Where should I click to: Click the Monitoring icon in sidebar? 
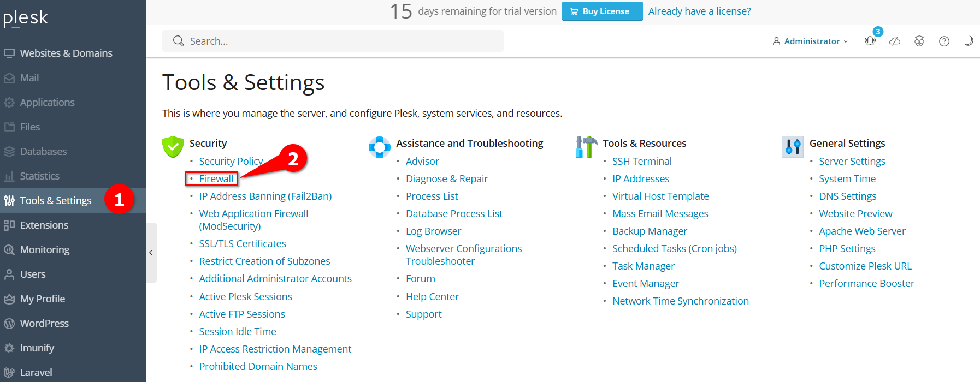coord(9,250)
